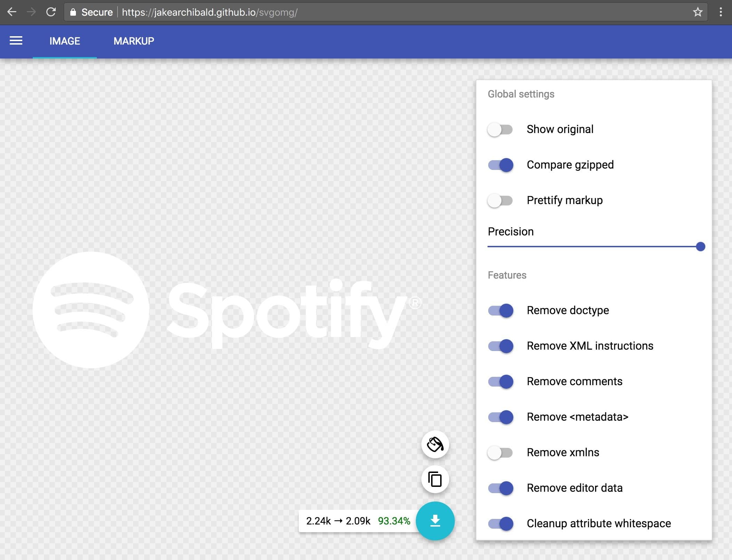Image resolution: width=732 pixels, height=560 pixels.
Task: Bookmark this page using the star icon
Action: coord(697,12)
